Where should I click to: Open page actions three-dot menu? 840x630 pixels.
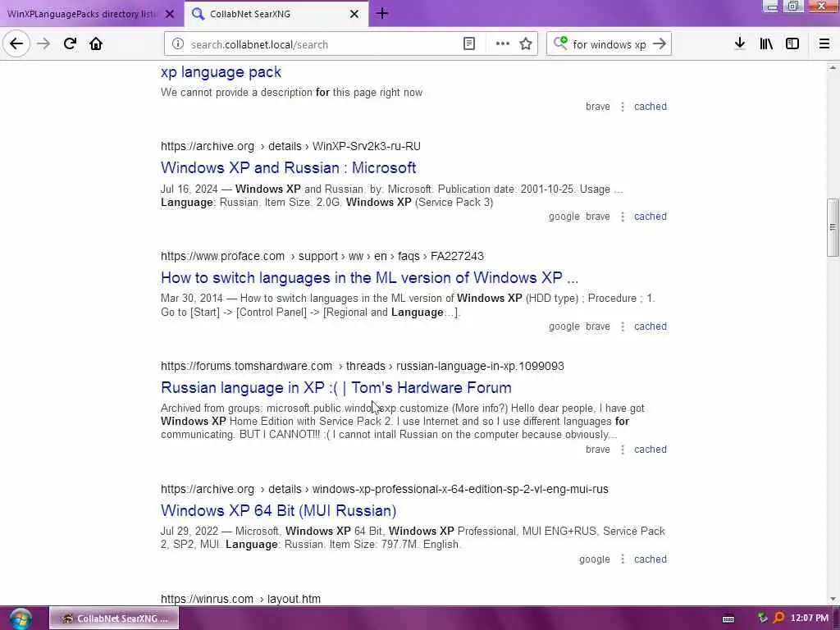[x=503, y=44]
